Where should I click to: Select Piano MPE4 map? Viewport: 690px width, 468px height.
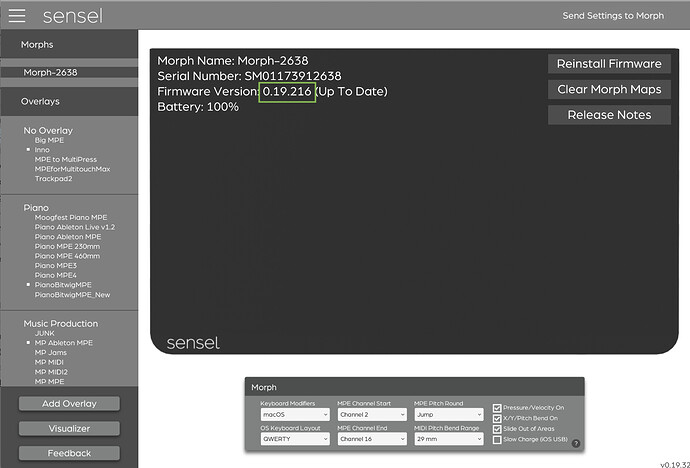tap(55, 275)
